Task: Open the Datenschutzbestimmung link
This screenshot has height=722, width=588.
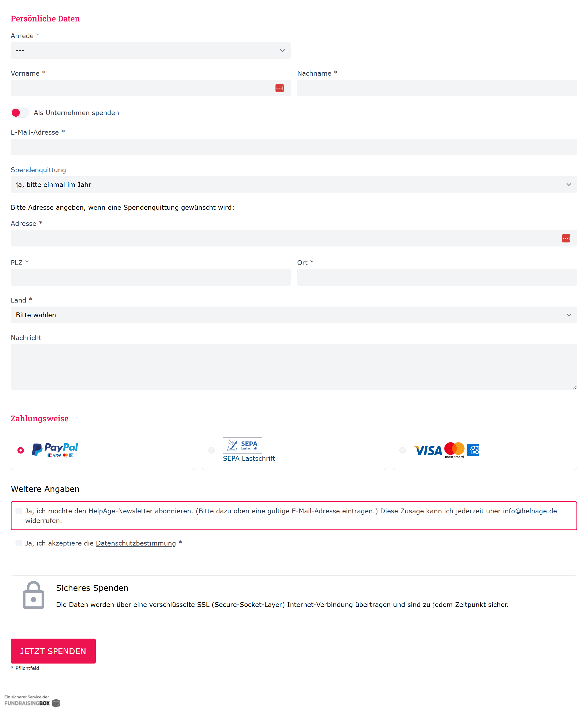Action: [x=136, y=543]
